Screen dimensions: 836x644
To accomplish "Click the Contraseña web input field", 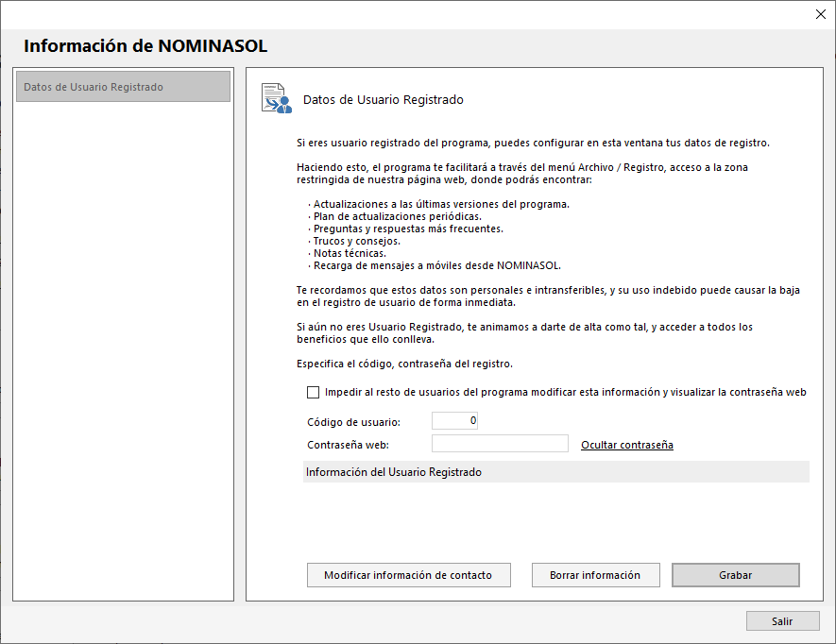I will click(x=500, y=444).
